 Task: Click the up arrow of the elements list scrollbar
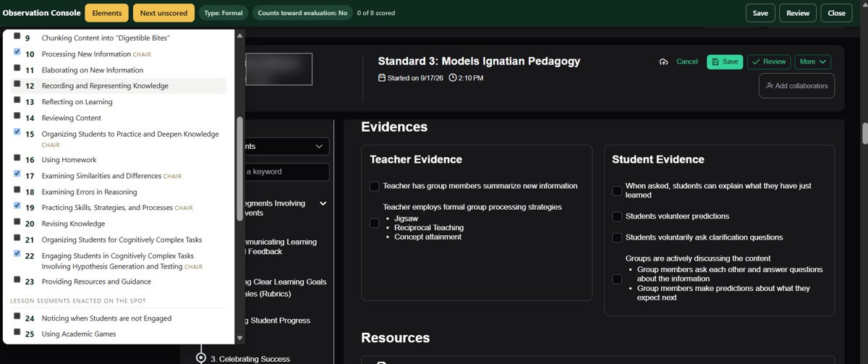coord(240,35)
